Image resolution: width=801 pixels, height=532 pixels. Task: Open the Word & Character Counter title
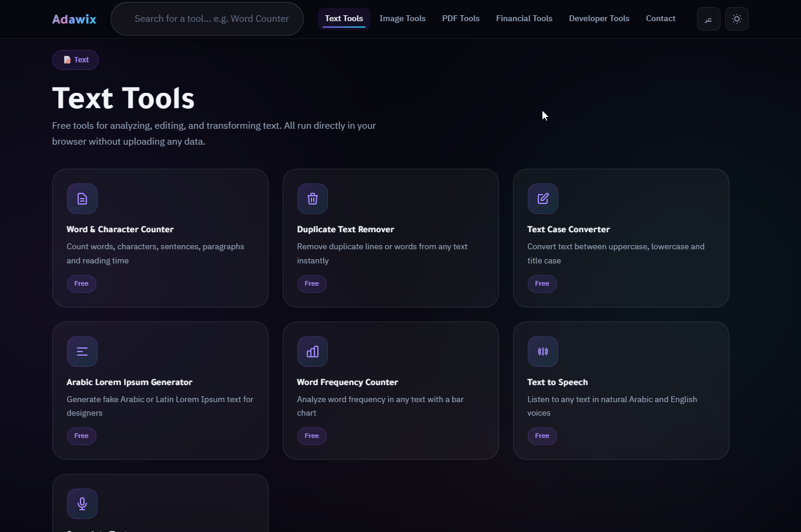click(120, 229)
